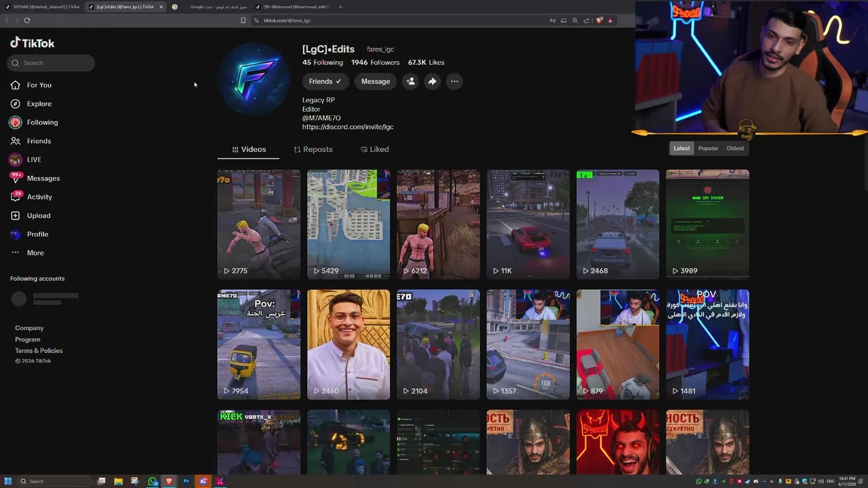
Task: Click the Company footer link
Action: (x=29, y=328)
